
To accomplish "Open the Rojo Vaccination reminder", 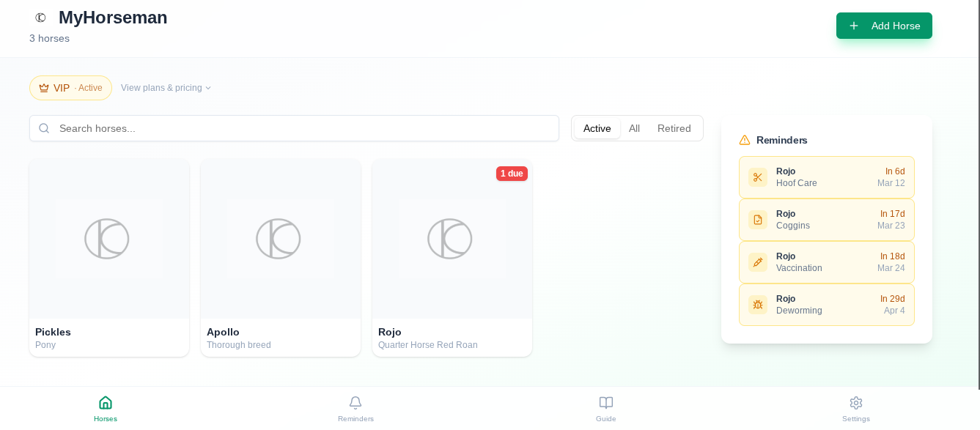I will (x=827, y=262).
